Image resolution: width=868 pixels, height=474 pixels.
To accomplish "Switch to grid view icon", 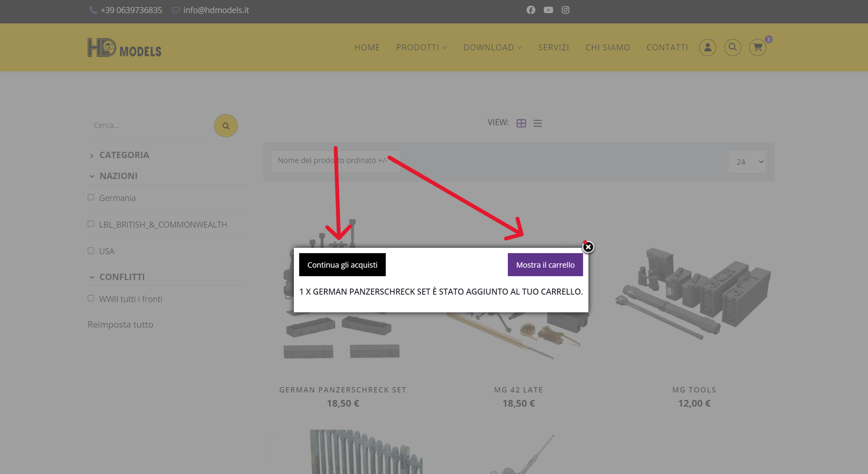I will coord(521,123).
